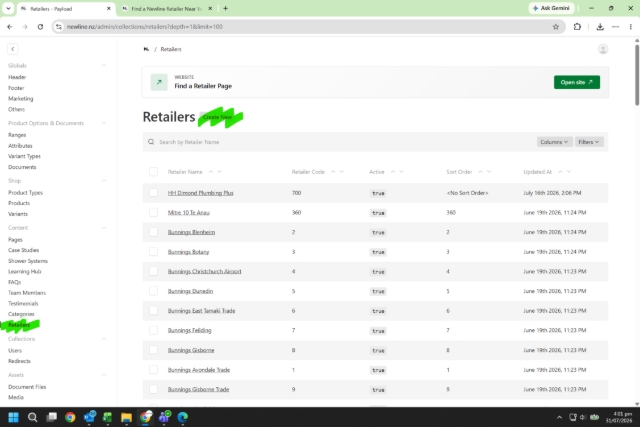The width and height of the screenshot is (640, 427).
Task: Click the Payload home icon in the breadcrumb
Action: tap(146, 49)
